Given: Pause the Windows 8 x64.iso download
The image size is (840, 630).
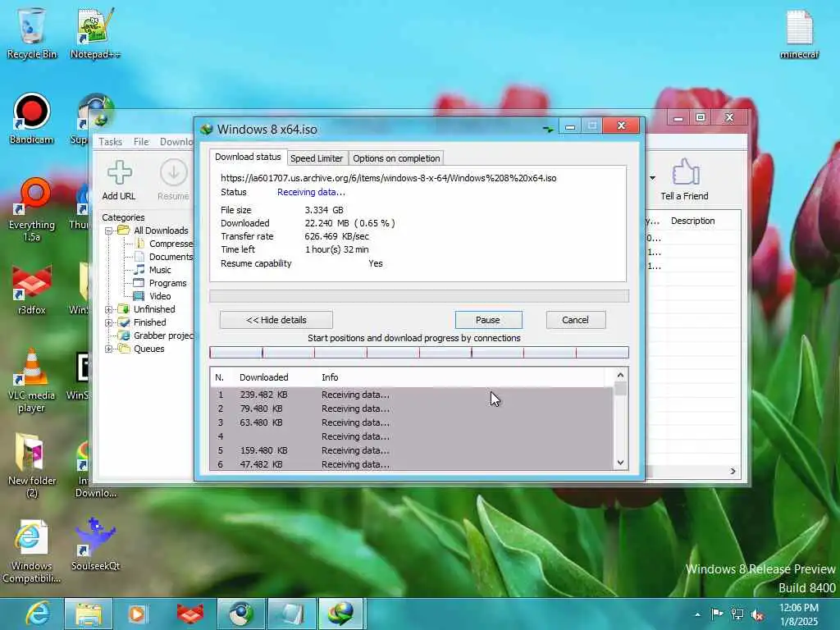Looking at the screenshot, I should (489, 320).
